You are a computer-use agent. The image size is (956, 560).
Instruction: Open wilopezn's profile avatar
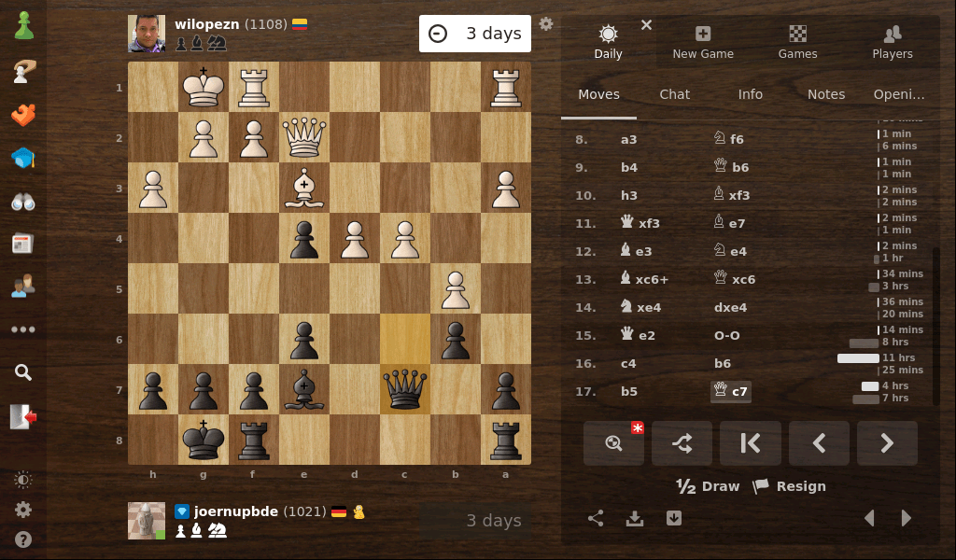point(147,34)
